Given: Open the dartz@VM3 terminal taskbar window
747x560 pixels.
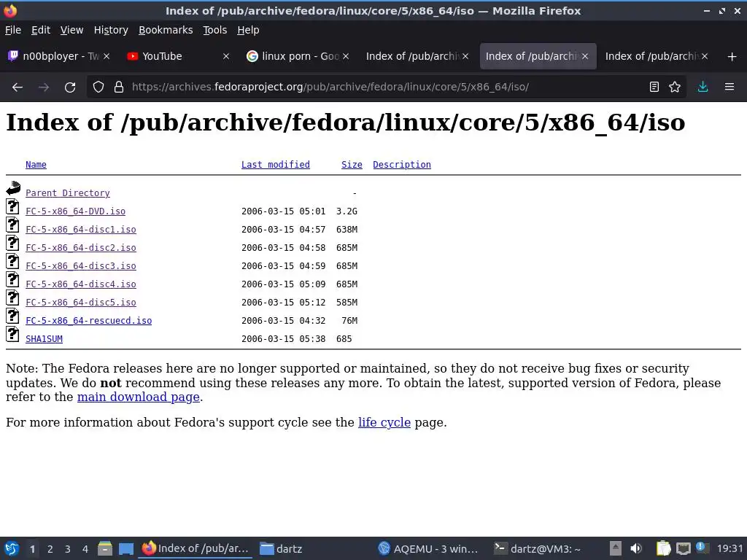Looking at the screenshot, I should (538, 548).
